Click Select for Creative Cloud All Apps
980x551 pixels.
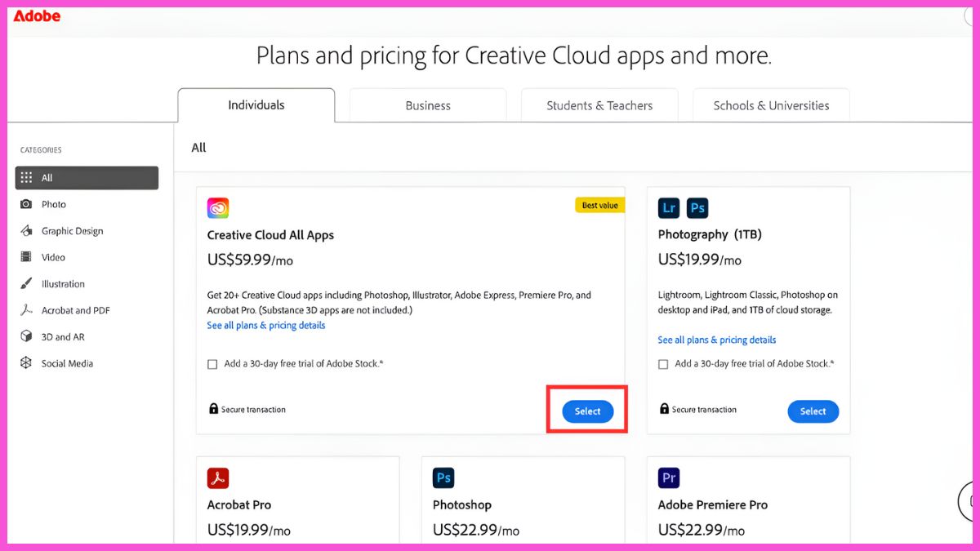click(x=587, y=411)
